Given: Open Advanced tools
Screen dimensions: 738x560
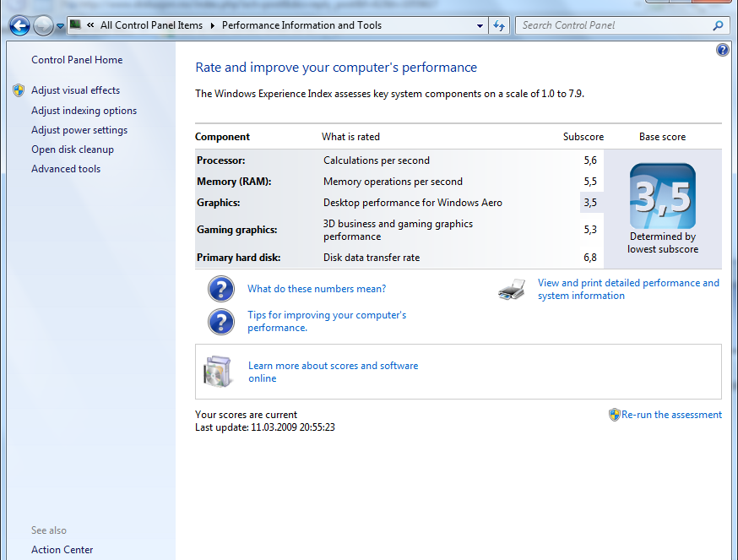Looking at the screenshot, I should (66, 169).
